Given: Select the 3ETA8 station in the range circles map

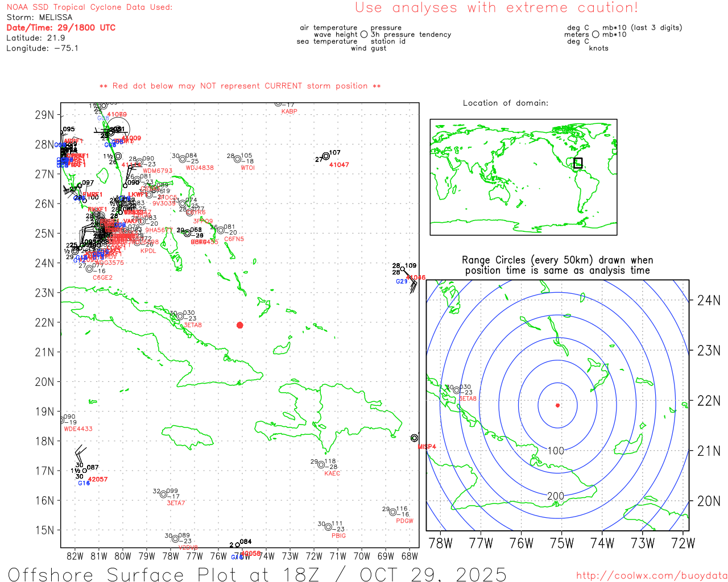Looking at the screenshot, I should [456, 390].
